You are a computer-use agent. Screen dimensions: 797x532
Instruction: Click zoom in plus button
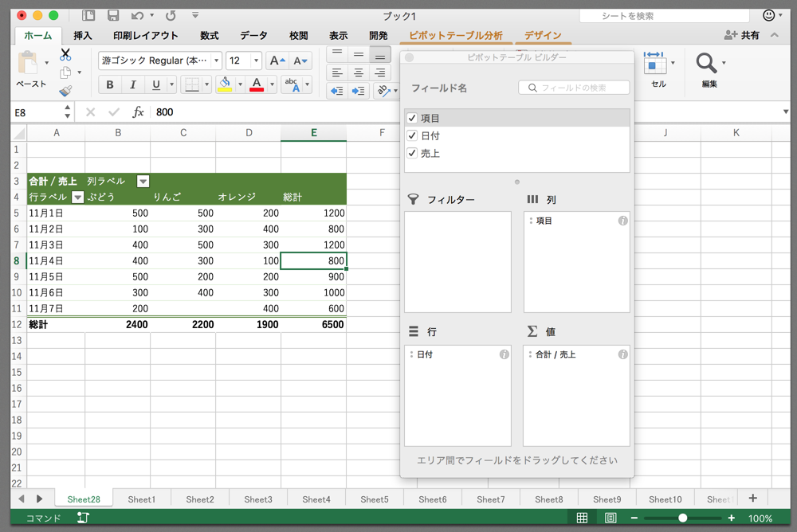click(x=731, y=518)
